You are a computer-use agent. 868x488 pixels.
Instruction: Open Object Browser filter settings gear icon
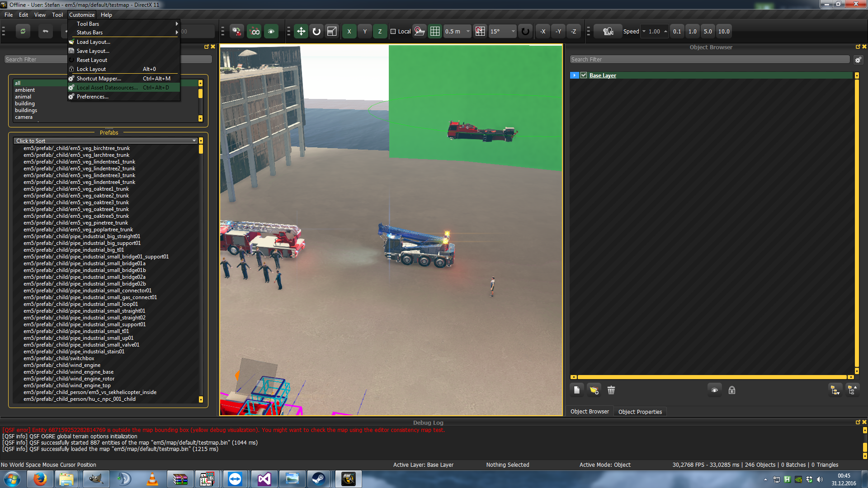pos(858,60)
